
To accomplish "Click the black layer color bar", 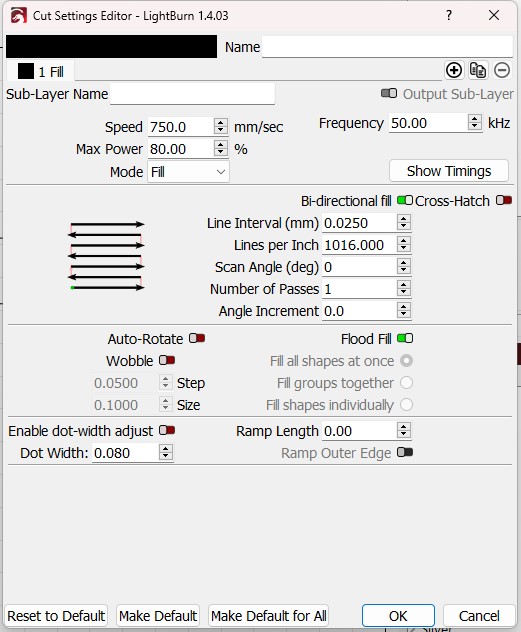I will click(x=111, y=47).
